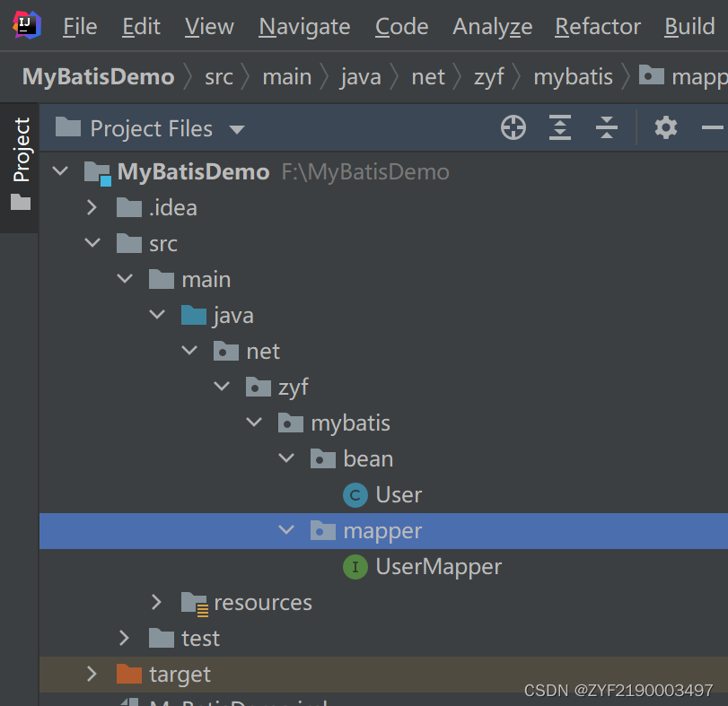The height and width of the screenshot is (706, 728).
Task: Collapse the MyBatisDemo root node
Action: click(x=60, y=170)
